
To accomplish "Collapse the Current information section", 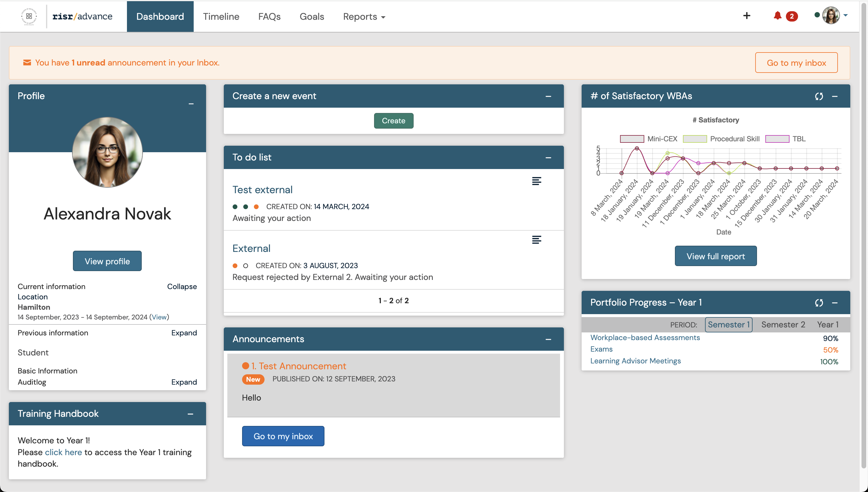I will [x=182, y=286].
